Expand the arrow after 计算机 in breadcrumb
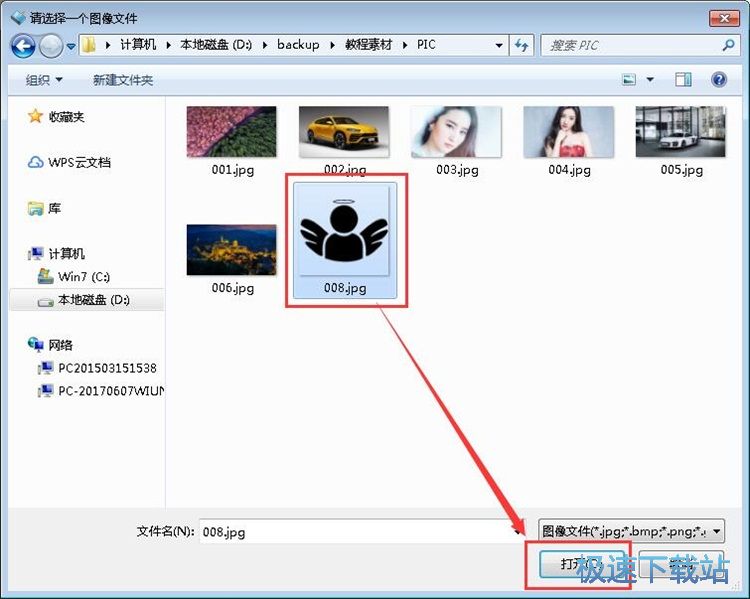 point(168,45)
